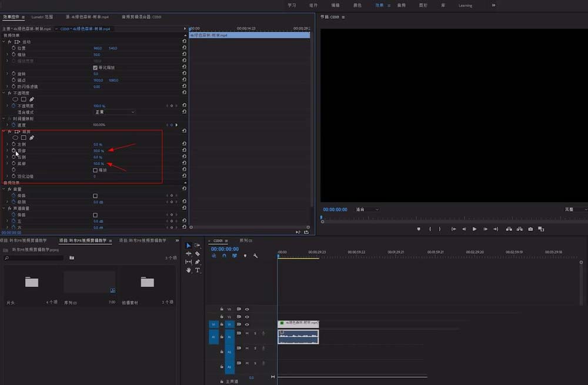Collapse the 运动 effect group
This screenshot has width=588, height=385.
pos(4,42)
